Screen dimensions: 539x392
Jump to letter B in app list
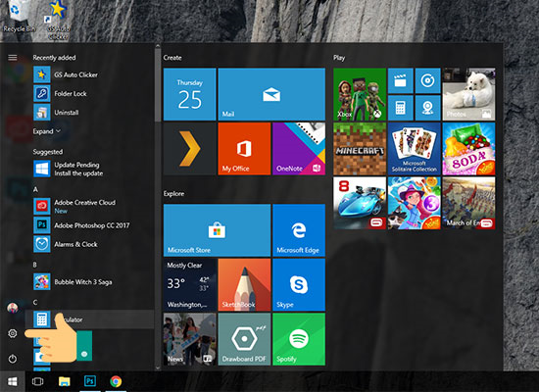[x=34, y=265]
